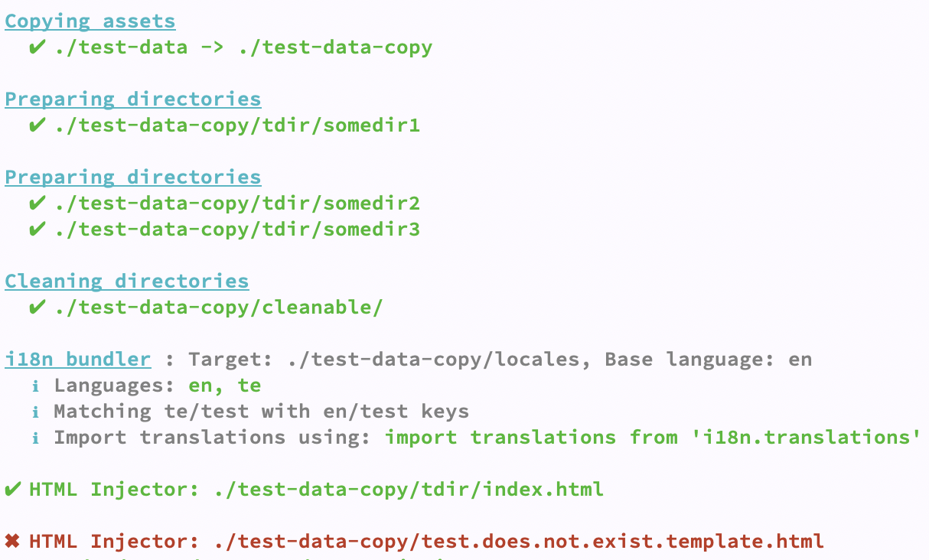Click the checkmark beside the somedir2 path
The image size is (929, 560).
click(37, 203)
